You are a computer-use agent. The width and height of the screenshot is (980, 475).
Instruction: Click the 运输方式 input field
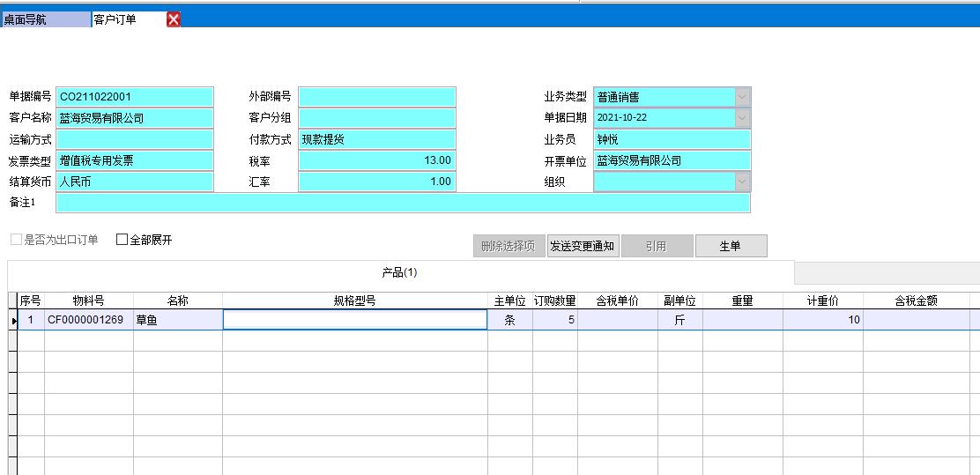click(135, 139)
